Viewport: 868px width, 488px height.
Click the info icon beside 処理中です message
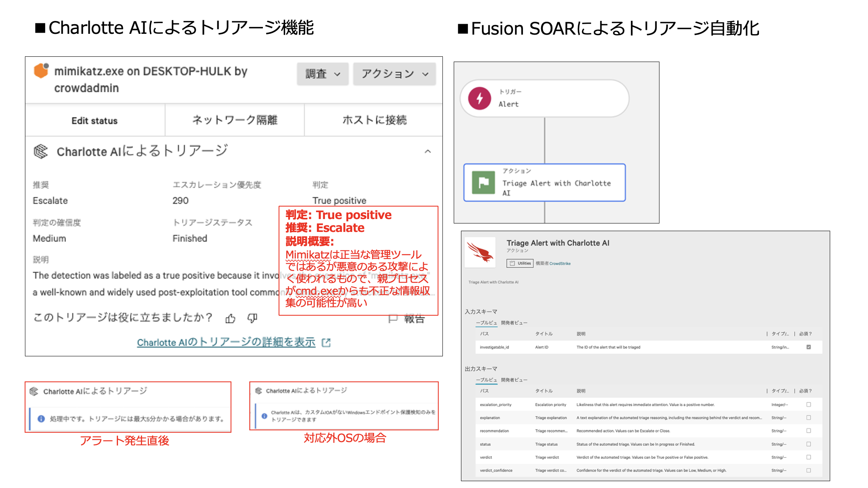pos(41,419)
